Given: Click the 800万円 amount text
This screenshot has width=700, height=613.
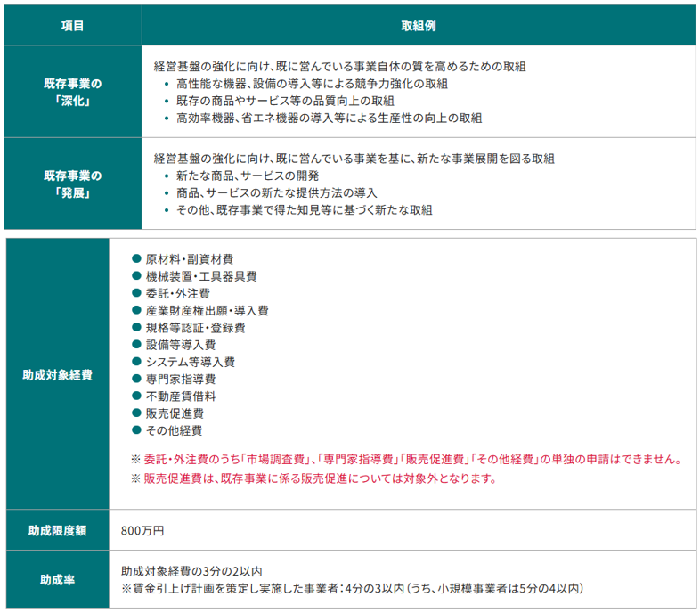Looking at the screenshot, I should (142, 531).
